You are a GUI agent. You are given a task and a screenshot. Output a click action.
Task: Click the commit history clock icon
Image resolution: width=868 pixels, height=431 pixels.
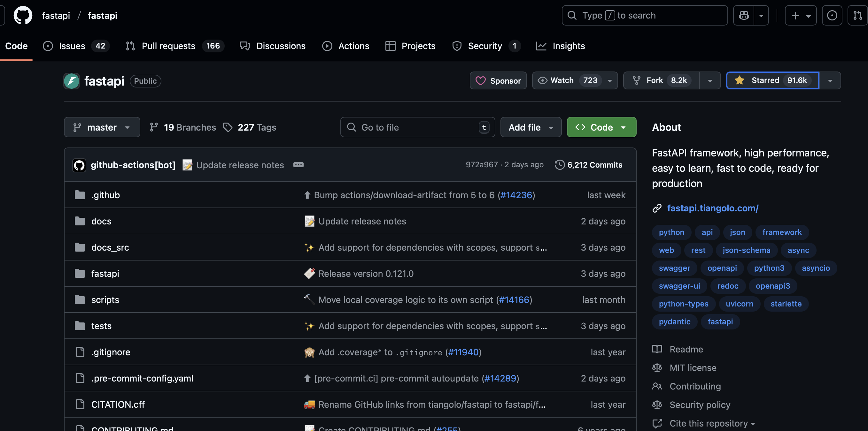coord(559,165)
